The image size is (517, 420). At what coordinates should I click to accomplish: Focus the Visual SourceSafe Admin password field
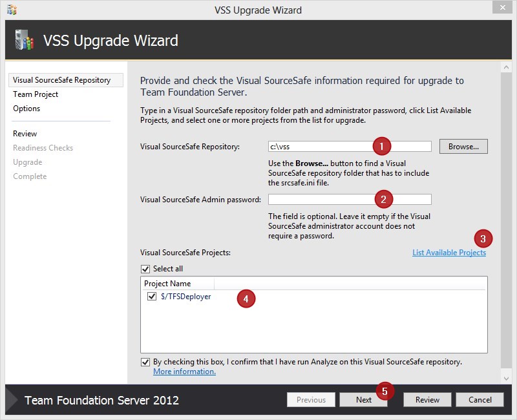pyautogui.click(x=350, y=199)
